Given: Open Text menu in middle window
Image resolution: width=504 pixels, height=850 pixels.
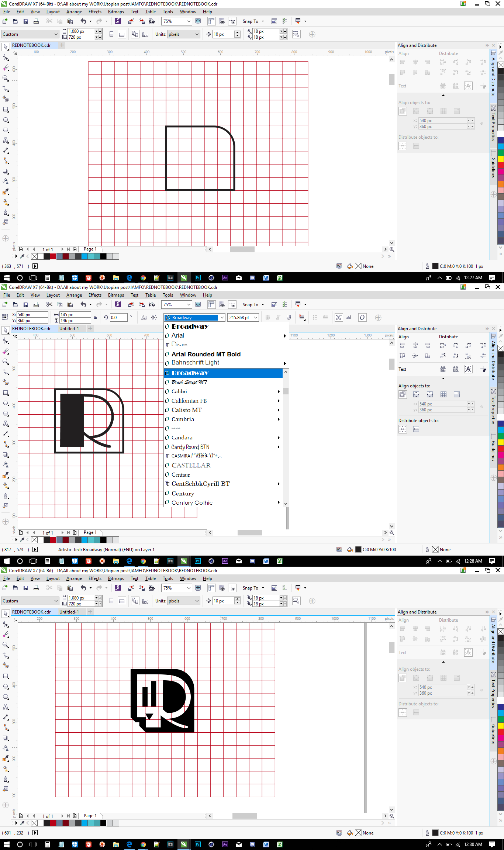Looking at the screenshot, I should click(134, 295).
